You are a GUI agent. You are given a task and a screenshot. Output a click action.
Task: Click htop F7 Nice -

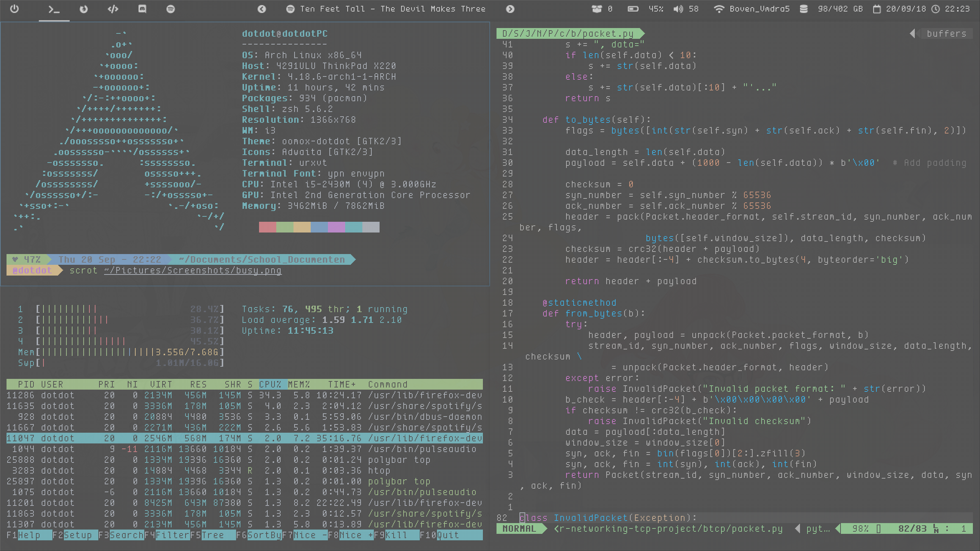[x=305, y=535]
